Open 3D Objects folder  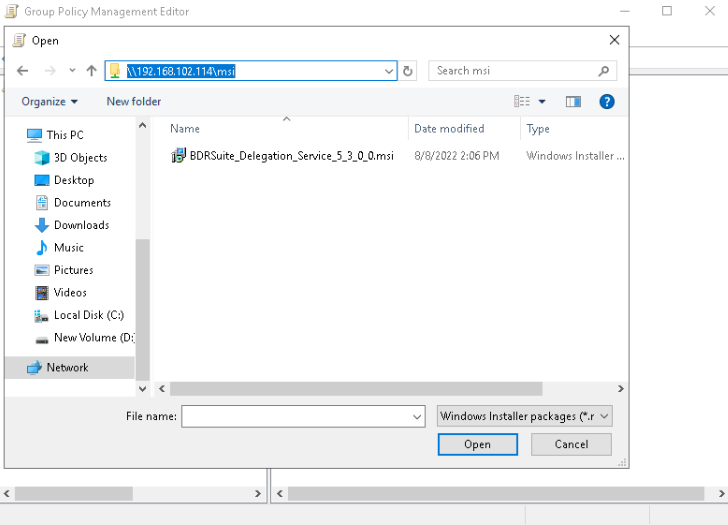click(80, 158)
